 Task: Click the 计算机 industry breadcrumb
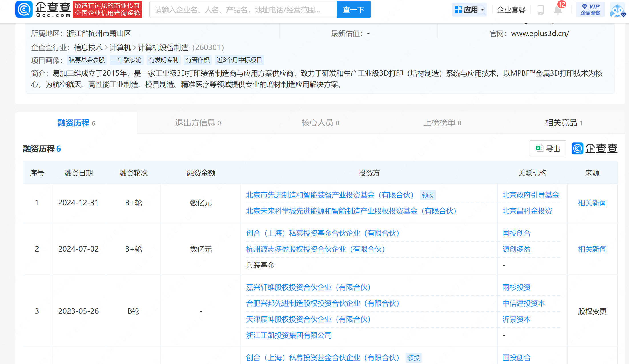tap(120, 47)
